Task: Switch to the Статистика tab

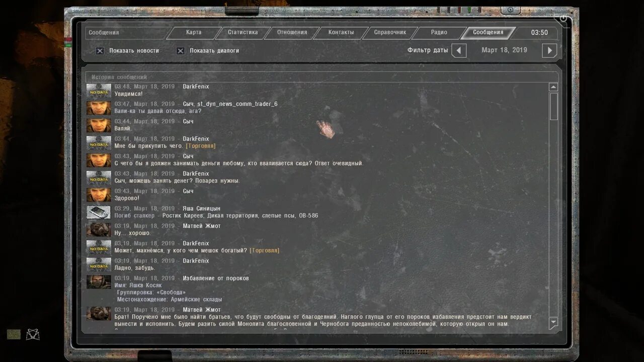Action: [x=243, y=33]
